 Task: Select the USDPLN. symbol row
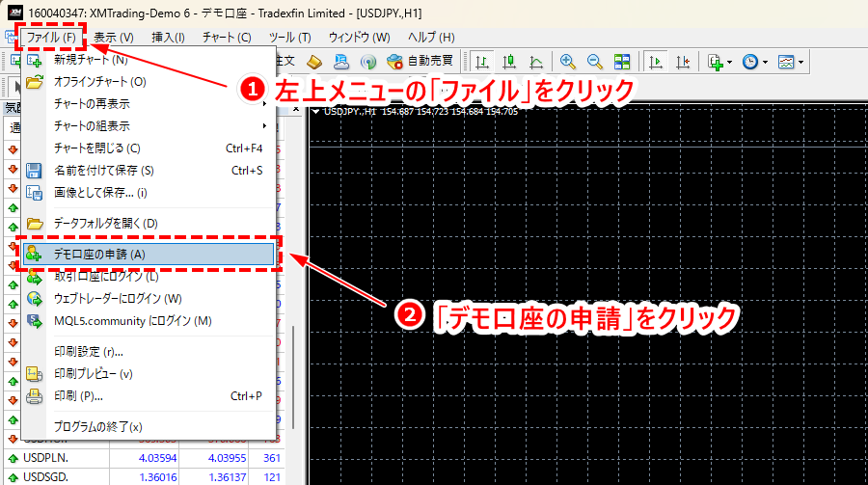click(144, 458)
